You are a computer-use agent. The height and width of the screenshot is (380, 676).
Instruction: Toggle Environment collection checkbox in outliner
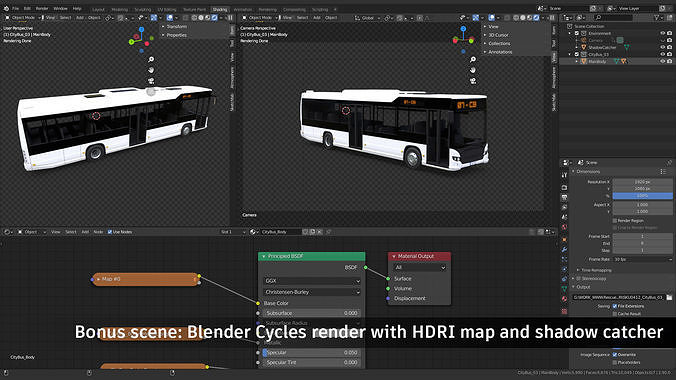point(577,33)
